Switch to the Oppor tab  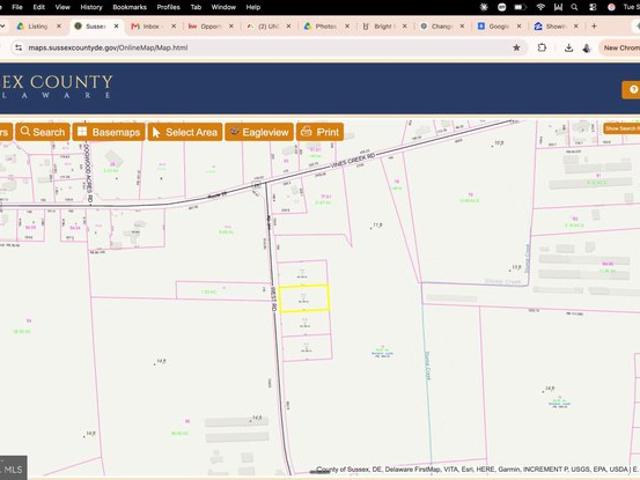pos(209,26)
